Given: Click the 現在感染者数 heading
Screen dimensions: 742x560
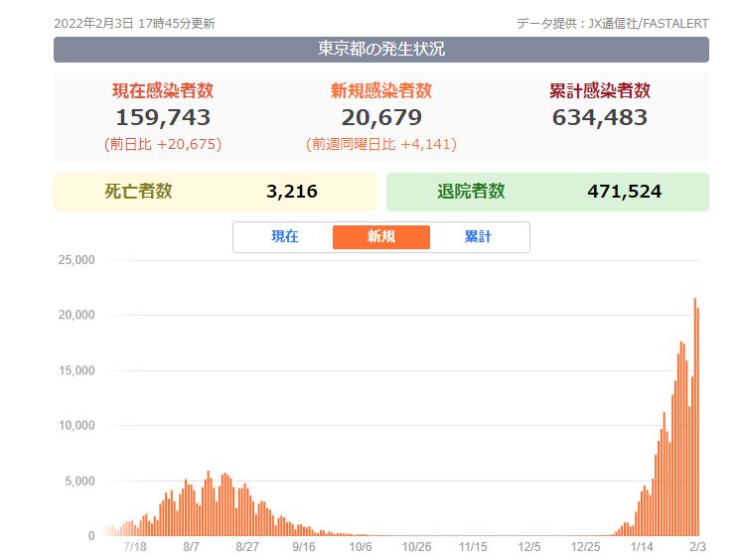Looking at the screenshot, I should coord(163,90).
